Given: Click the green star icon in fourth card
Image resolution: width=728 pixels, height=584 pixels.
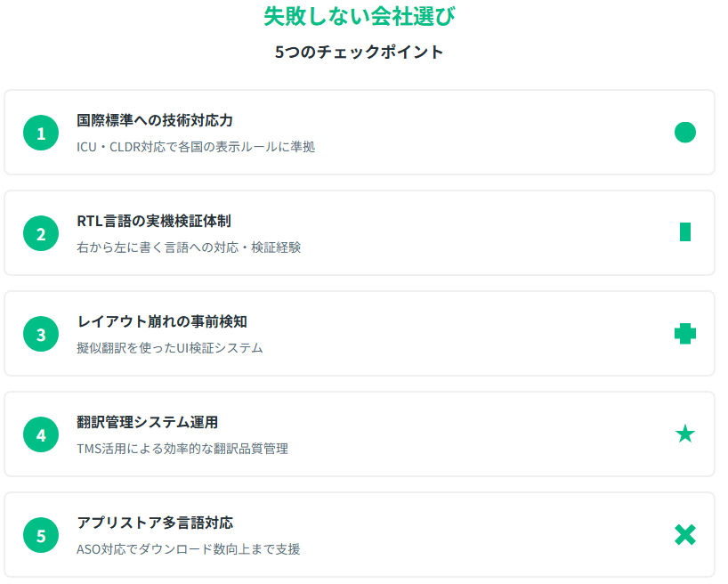Looking at the screenshot, I should click(684, 434).
